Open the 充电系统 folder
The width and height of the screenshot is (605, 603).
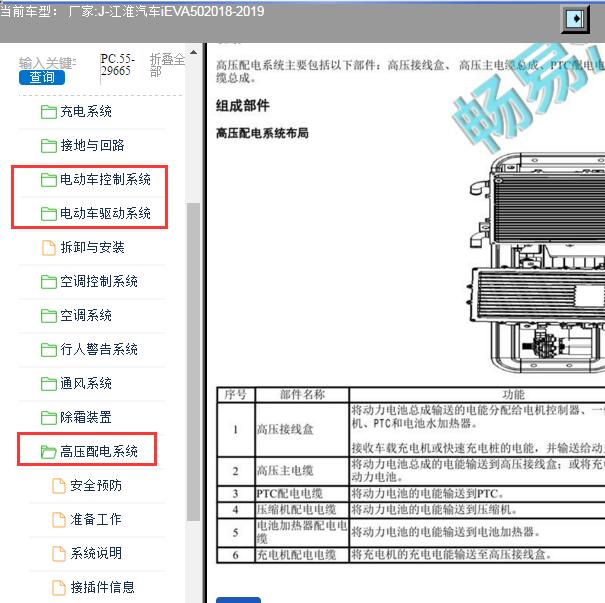(86, 112)
